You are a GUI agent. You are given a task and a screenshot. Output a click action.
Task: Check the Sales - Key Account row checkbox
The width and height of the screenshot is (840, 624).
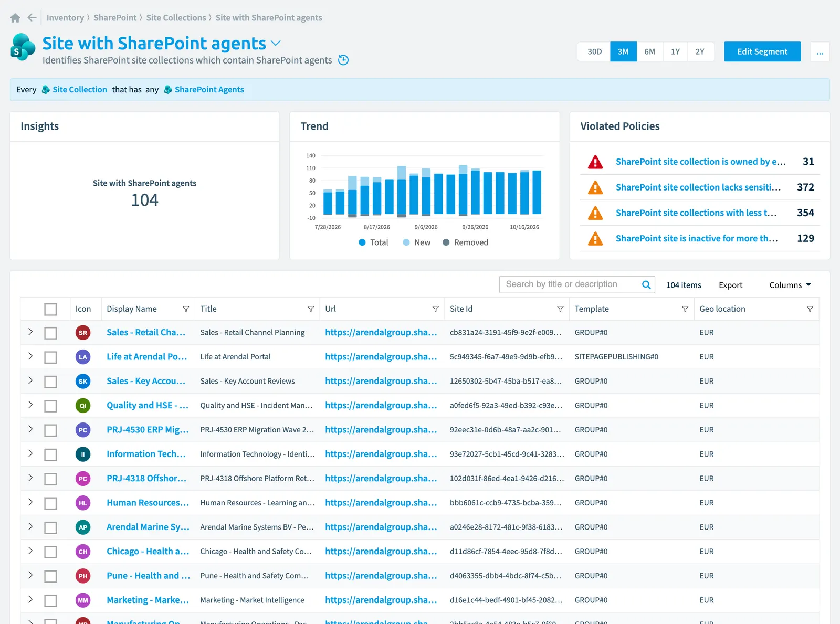click(x=50, y=382)
